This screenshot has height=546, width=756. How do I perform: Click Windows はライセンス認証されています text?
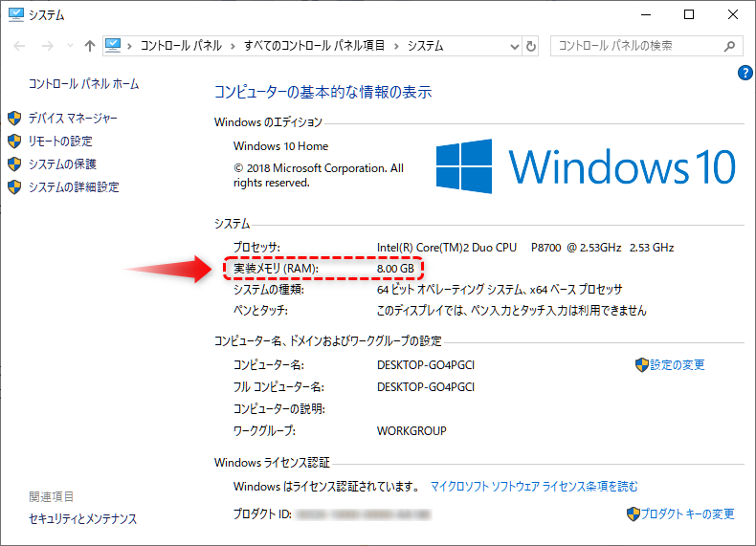(x=327, y=487)
